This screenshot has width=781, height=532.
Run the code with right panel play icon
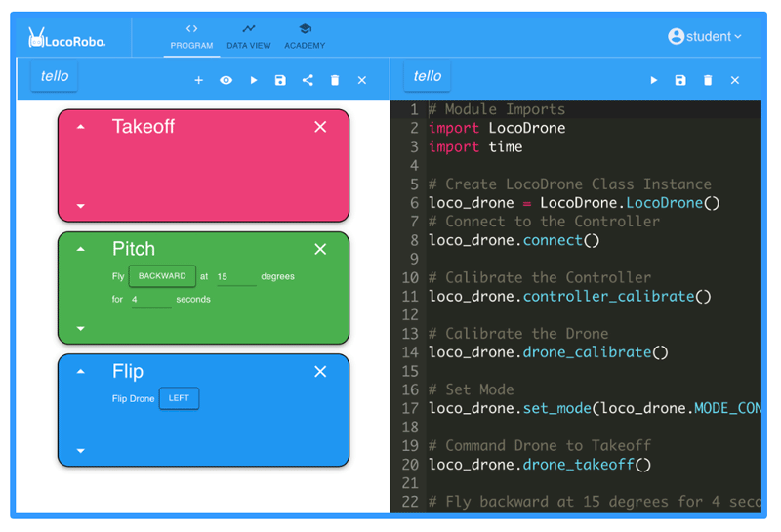tap(653, 81)
